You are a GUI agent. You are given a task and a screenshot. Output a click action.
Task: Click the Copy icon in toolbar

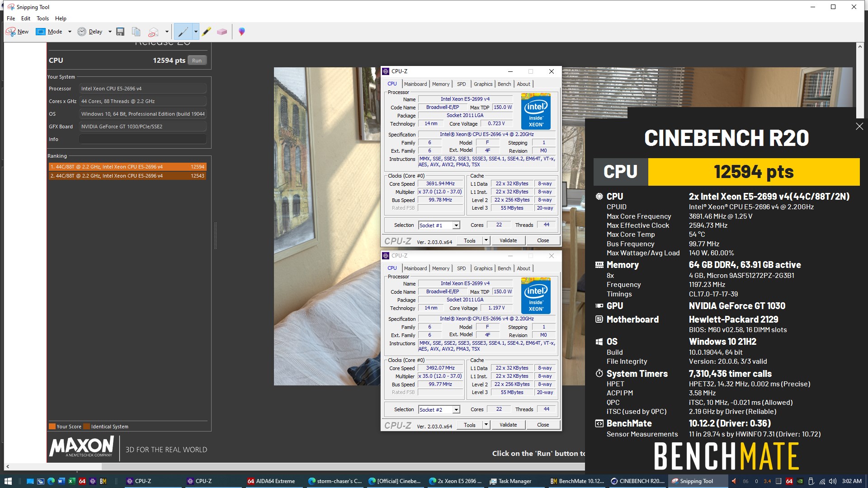coord(136,32)
